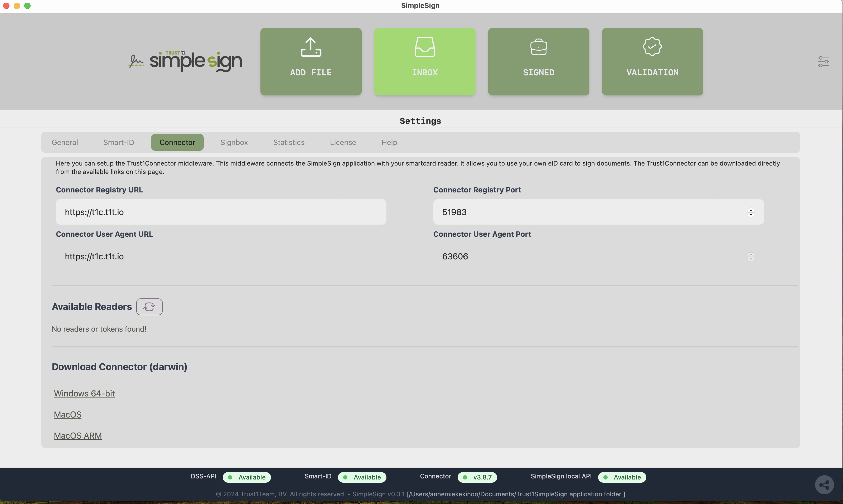Click the Connector User Agent Port stepper
This screenshot has width=843, height=504.
[x=751, y=257]
